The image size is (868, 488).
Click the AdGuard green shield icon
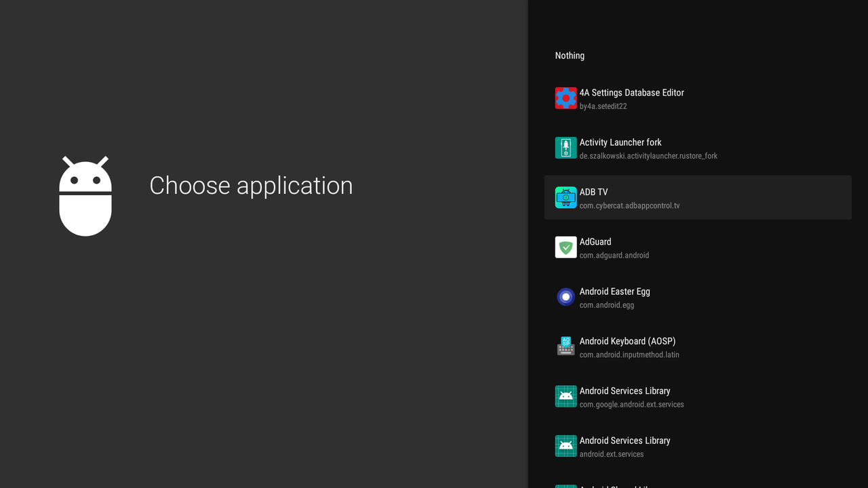click(566, 247)
